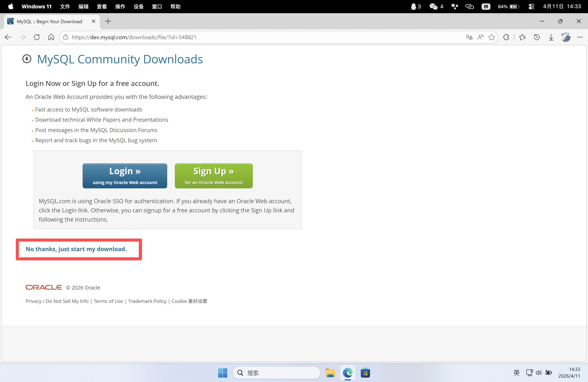Image resolution: width=588 pixels, height=382 pixels.
Task: Open the Apple menu
Action: (x=11, y=6)
